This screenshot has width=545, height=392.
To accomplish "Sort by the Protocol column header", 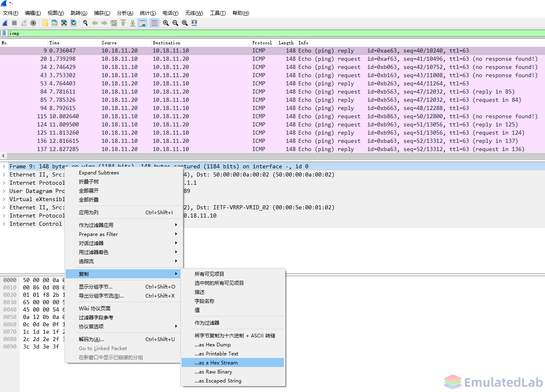I will tap(263, 43).
